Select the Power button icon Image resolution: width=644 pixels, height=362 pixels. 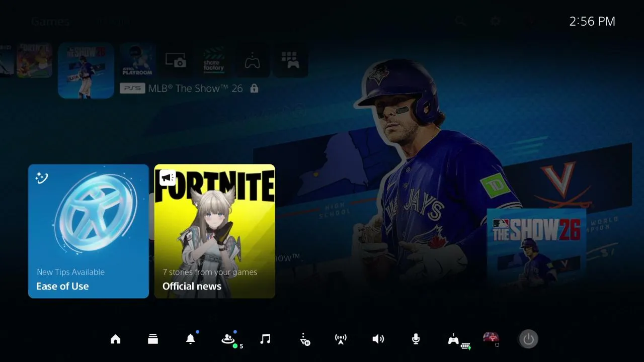point(528,339)
